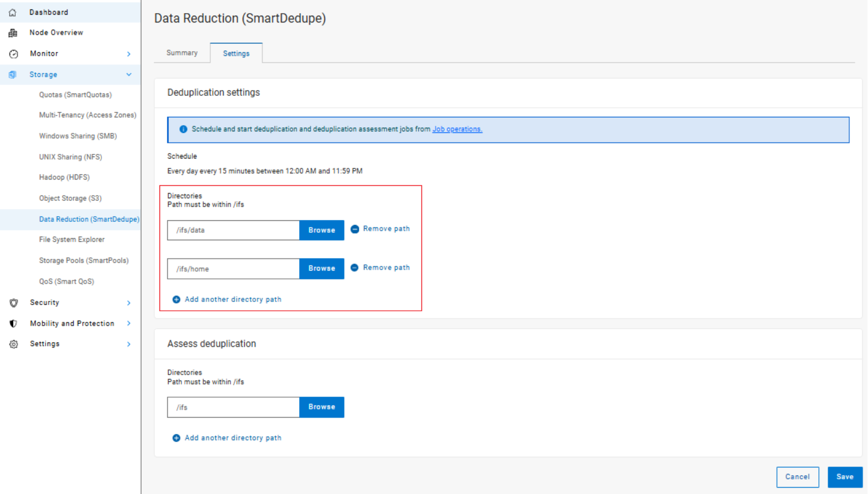The width and height of the screenshot is (868, 494).
Task: Open Hadoop (HDFS) page
Action: [64, 177]
